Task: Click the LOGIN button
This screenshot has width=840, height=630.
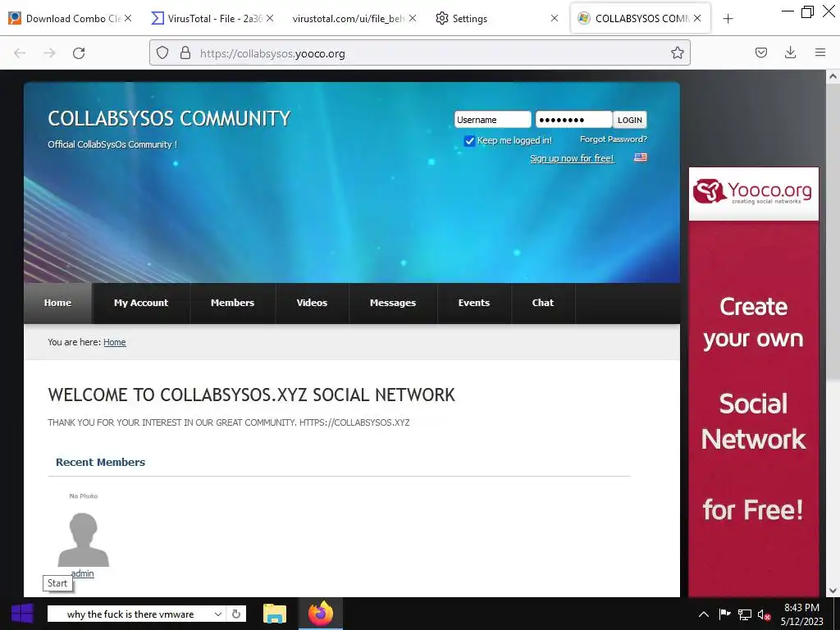Action: point(629,120)
